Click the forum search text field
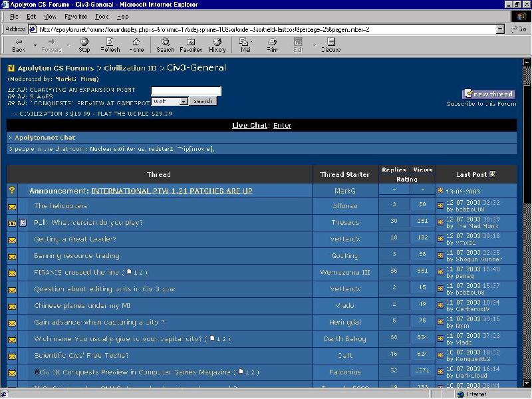Screen dimensions: 532x399 (186, 91)
